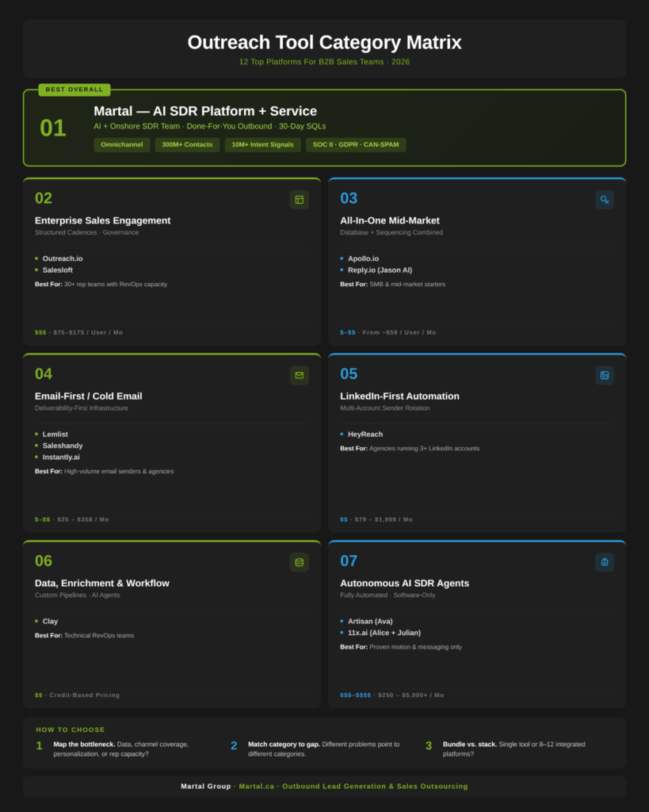Click the Artisan (Ava) list item

pos(370,621)
